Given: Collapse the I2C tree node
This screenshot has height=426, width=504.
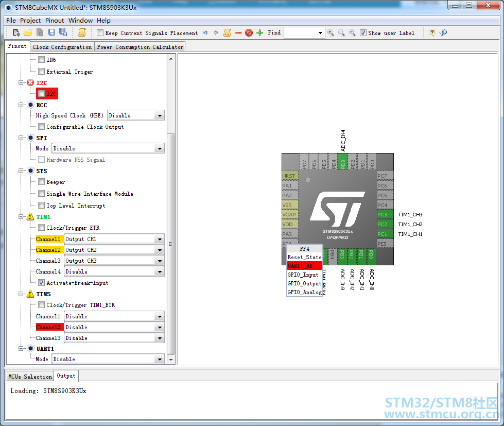Looking at the screenshot, I should 21,82.
